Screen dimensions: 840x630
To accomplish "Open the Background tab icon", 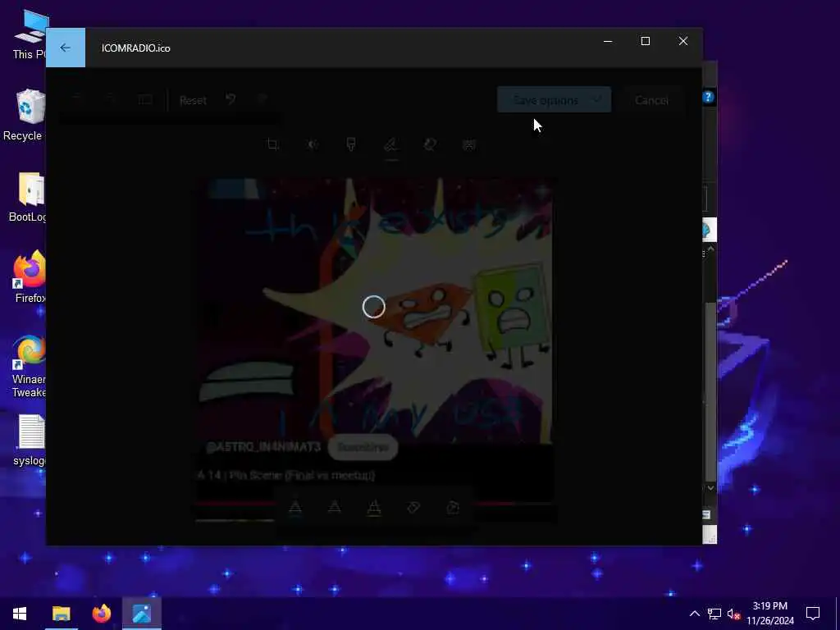I will (x=468, y=144).
